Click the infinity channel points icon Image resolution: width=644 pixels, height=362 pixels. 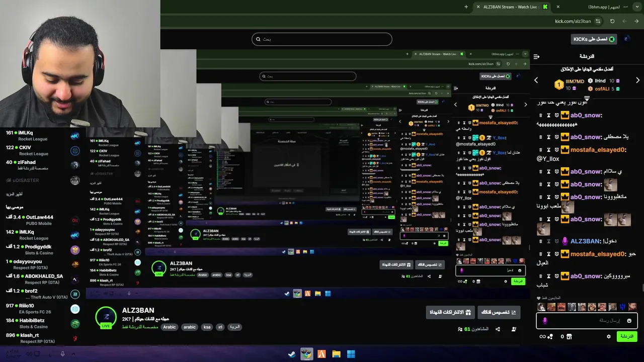click(542, 337)
